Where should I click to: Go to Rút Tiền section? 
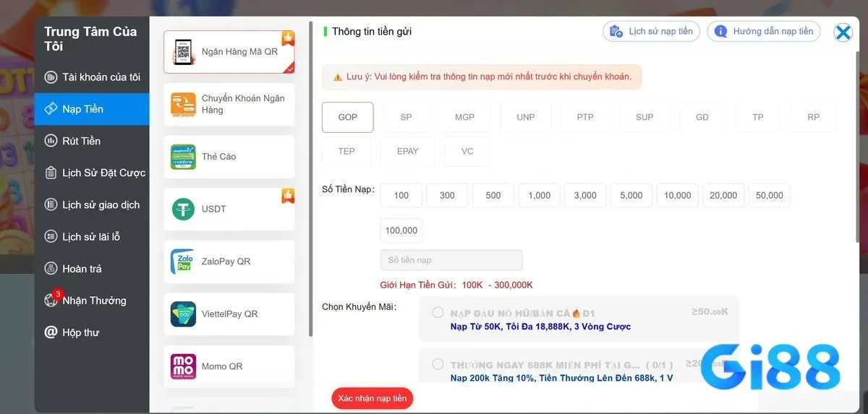point(92,141)
